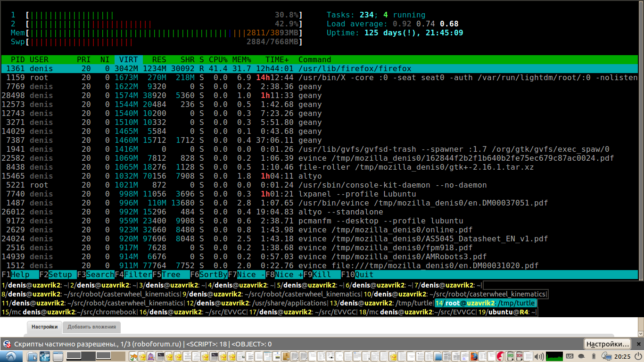644x362 pixels.
Task: Click the Pidgin purple bird taskbar icon
Action: pyautogui.click(x=150, y=356)
